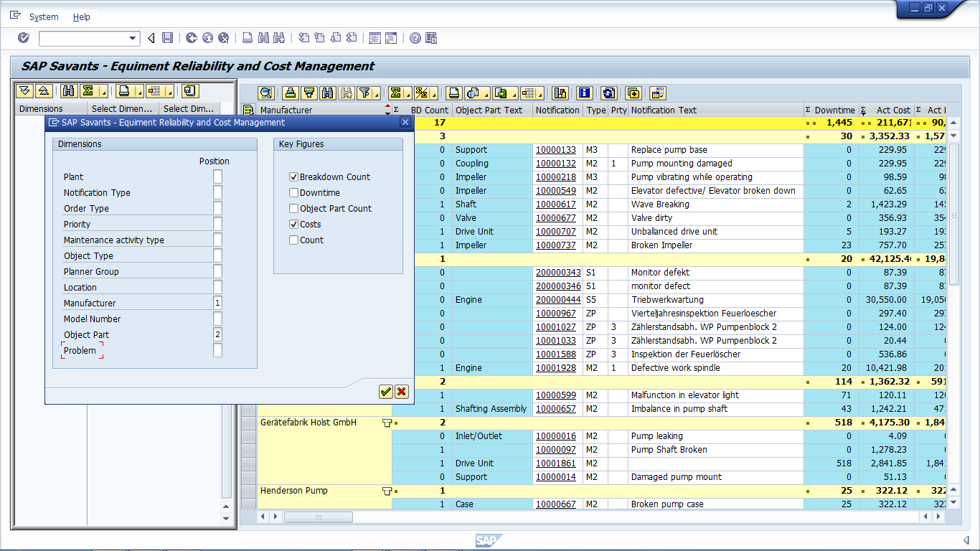The image size is (980, 551).
Task: Click the Plant position input field
Action: tap(217, 176)
